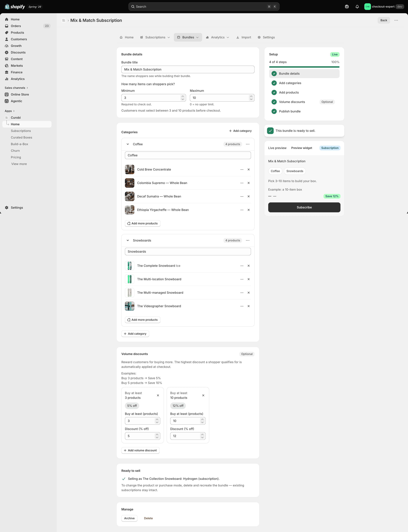
Task: Open the Volume discounts setup step
Action: [304, 102]
